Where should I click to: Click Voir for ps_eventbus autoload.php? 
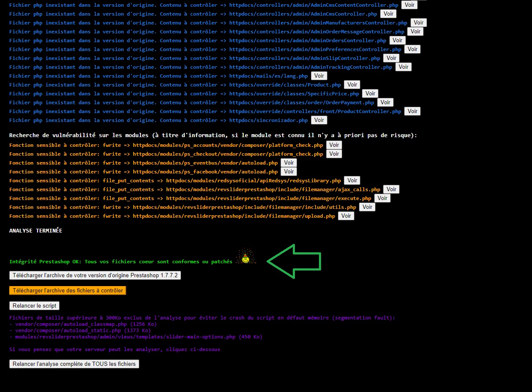pyautogui.click(x=289, y=163)
